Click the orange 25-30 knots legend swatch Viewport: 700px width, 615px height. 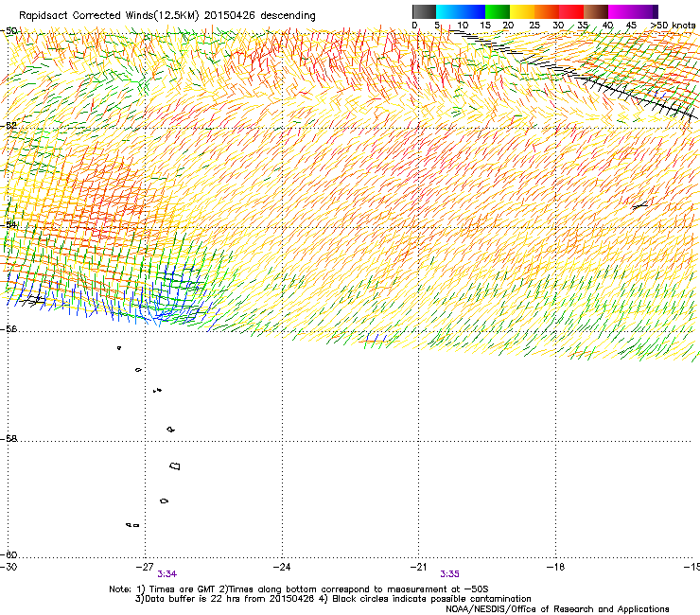547,11
